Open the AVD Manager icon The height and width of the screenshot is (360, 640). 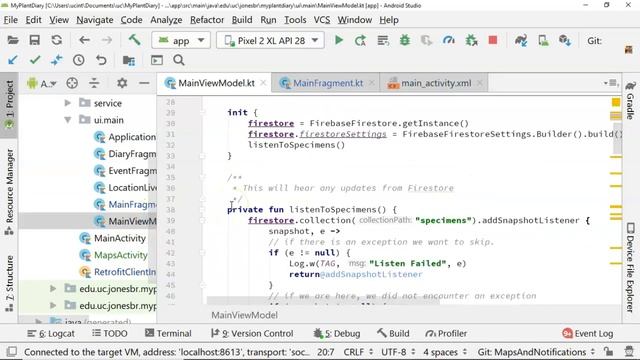pos(543,40)
